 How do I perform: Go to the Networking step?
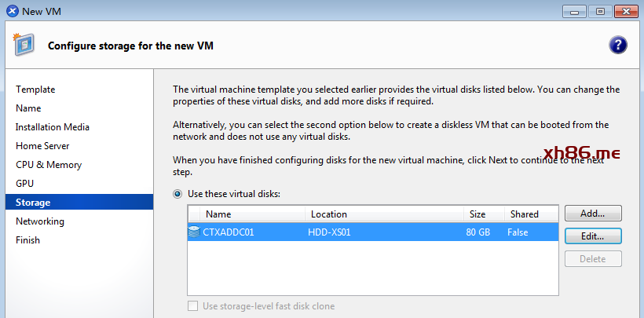click(40, 221)
